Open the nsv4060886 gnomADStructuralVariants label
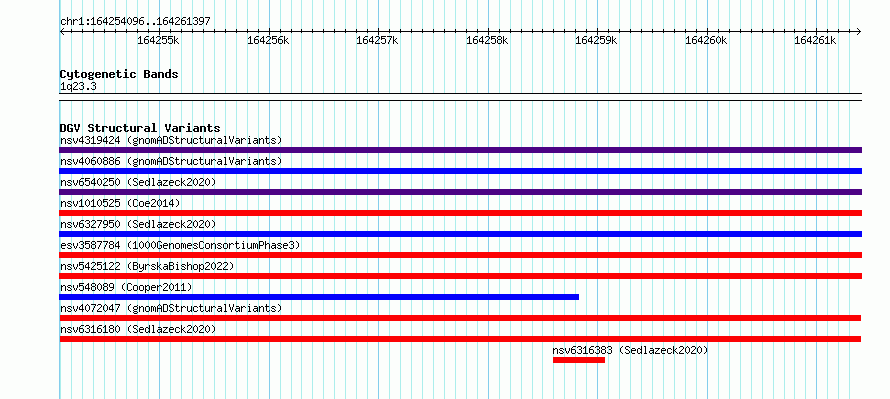 (x=171, y=161)
